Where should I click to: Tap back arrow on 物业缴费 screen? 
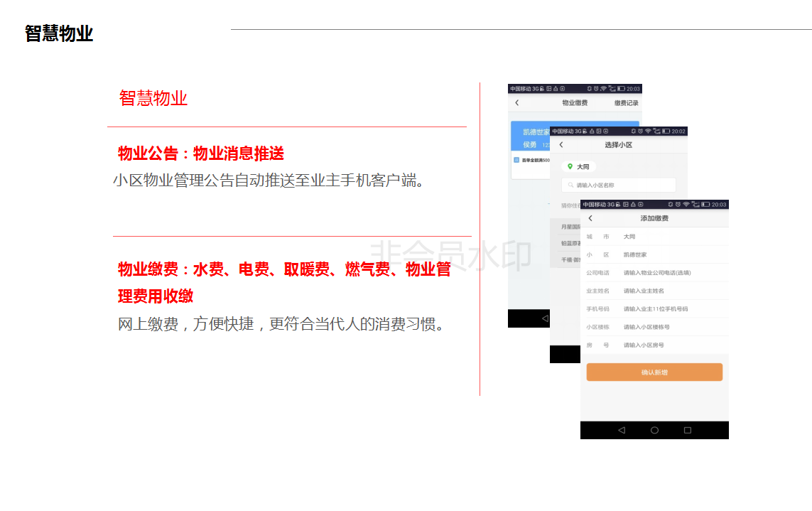point(516,103)
